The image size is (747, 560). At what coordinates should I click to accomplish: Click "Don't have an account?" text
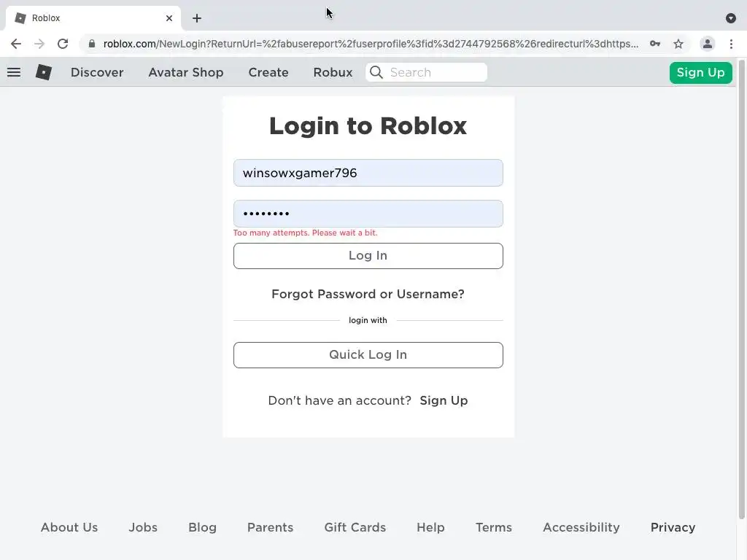339,400
